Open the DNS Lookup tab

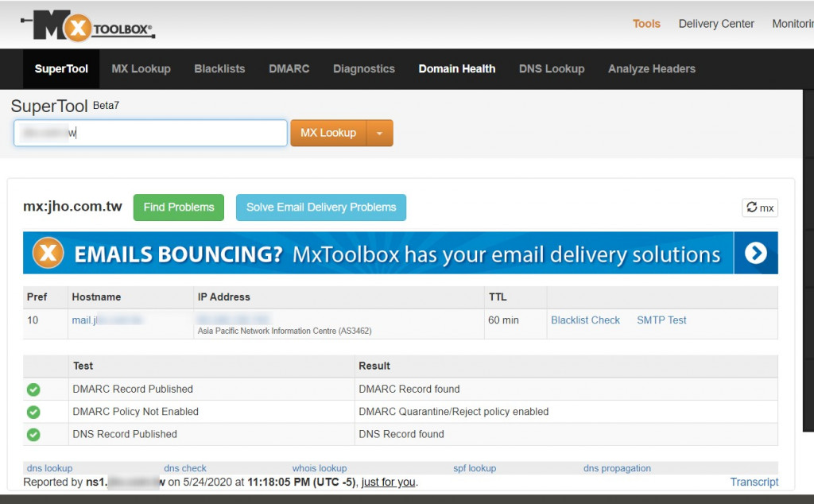click(x=552, y=69)
